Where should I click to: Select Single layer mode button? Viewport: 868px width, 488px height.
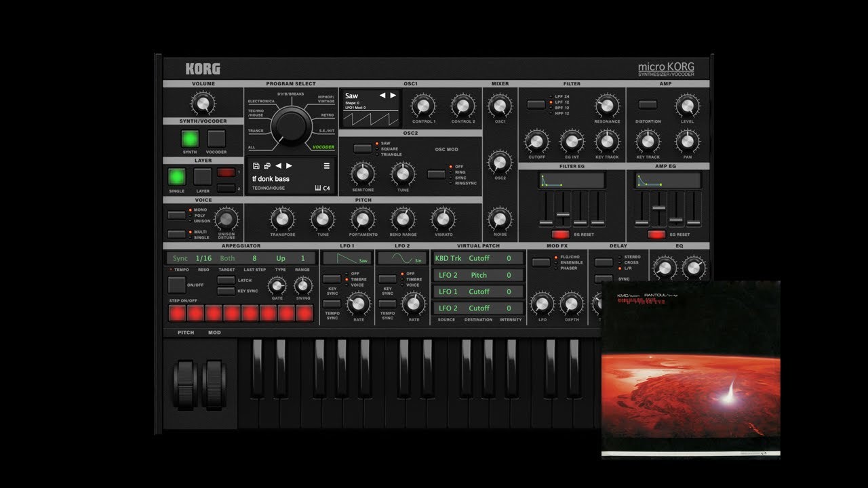(x=177, y=177)
